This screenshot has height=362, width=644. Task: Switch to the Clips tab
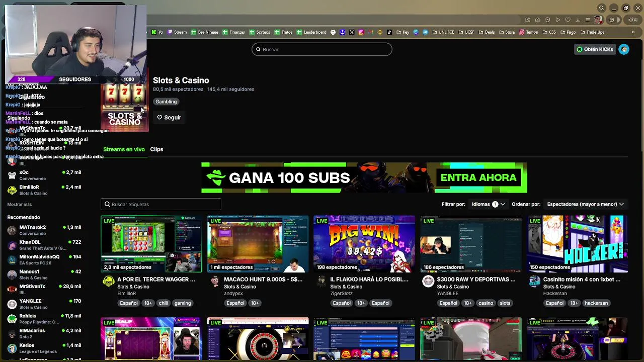tap(156, 149)
